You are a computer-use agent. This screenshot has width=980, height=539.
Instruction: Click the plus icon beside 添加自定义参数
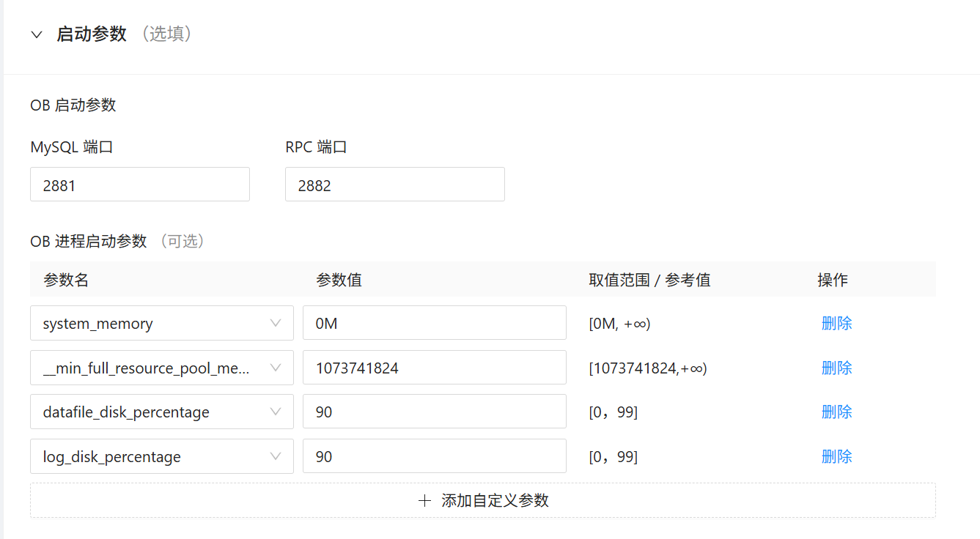424,500
